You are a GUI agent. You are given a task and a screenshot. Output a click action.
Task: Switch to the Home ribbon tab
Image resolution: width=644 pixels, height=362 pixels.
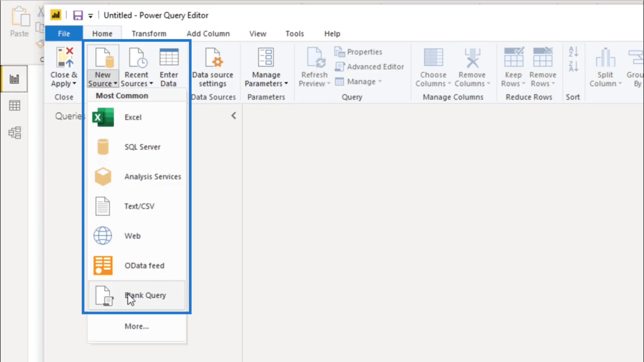coord(102,34)
